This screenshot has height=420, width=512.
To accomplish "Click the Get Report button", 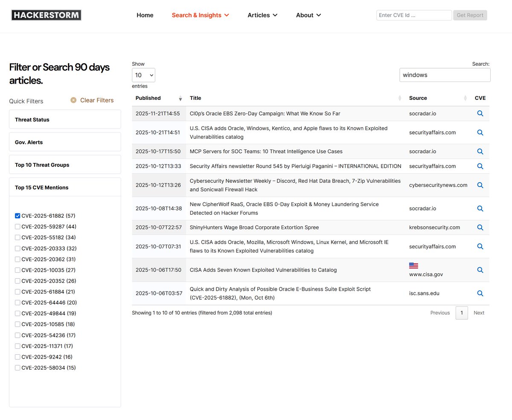I will [470, 15].
